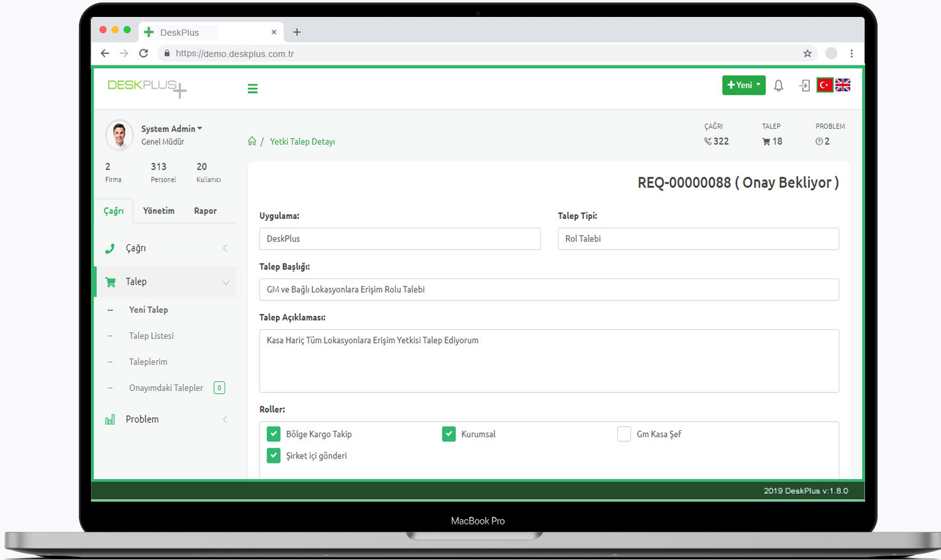The height and width of the screenshot is (560, 941).
Task: Click the 313 Personel stat
Action: tap(163, 172)
